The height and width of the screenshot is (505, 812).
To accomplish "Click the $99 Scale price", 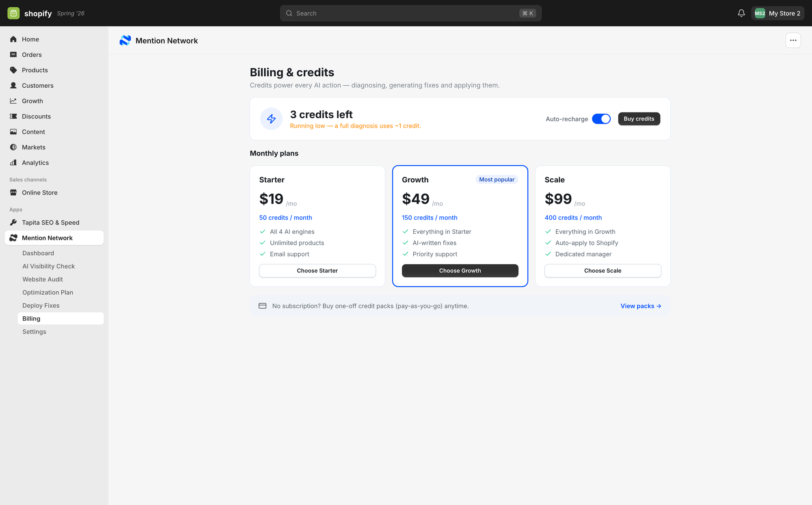I will 558,199.
